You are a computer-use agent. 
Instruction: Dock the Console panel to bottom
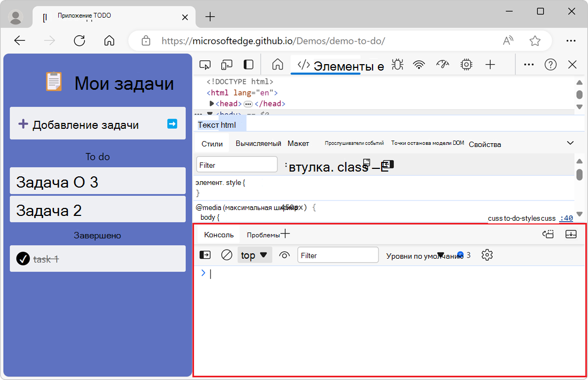pos(571,234)
